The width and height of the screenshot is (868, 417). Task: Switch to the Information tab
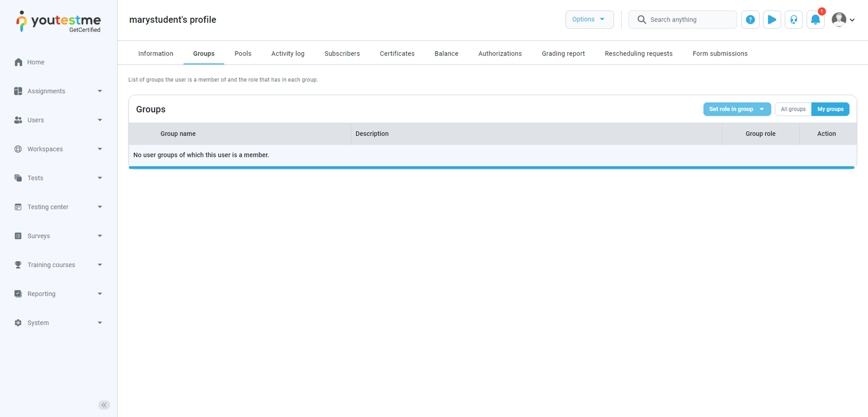156,54
